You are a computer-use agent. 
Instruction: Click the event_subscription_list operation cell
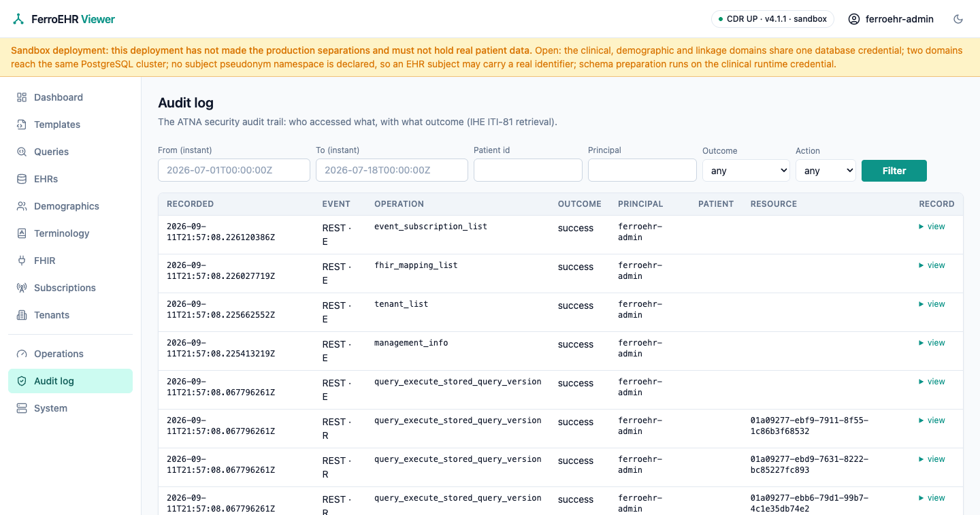(431, 227)
